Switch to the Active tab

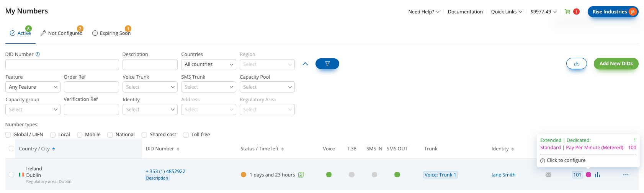(21, 33)
